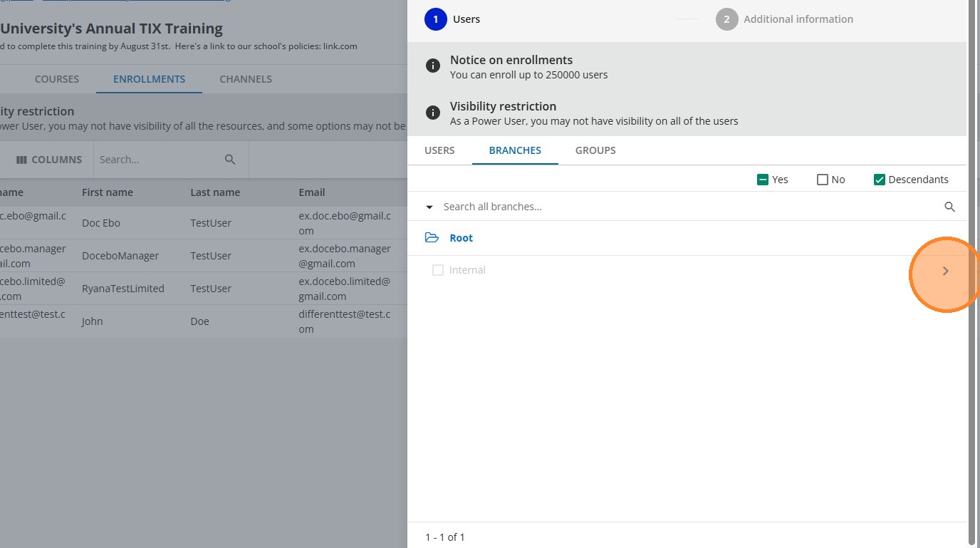Click the Root folder icon
The width and height of the screenshot is (980, 548).
[432, 237]
